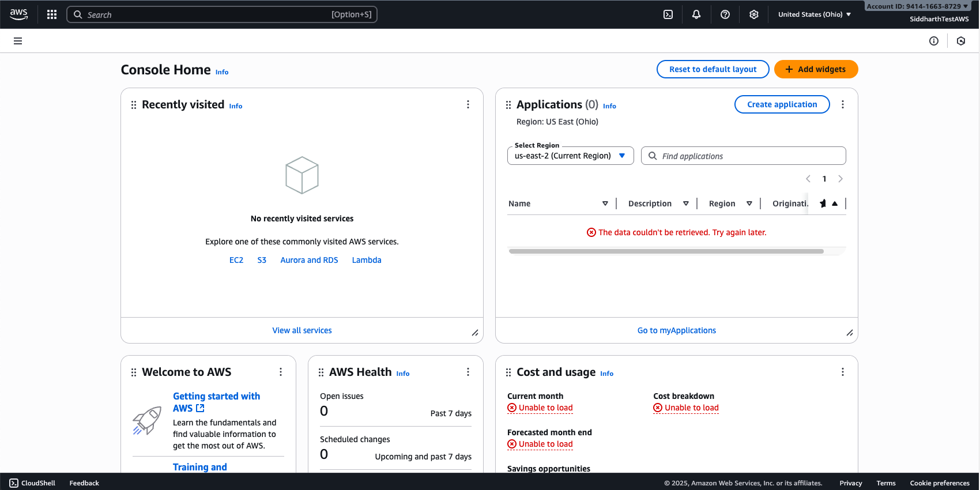Grab the Applications widget drag handle
980x490 pixels.
click(508, 105)
